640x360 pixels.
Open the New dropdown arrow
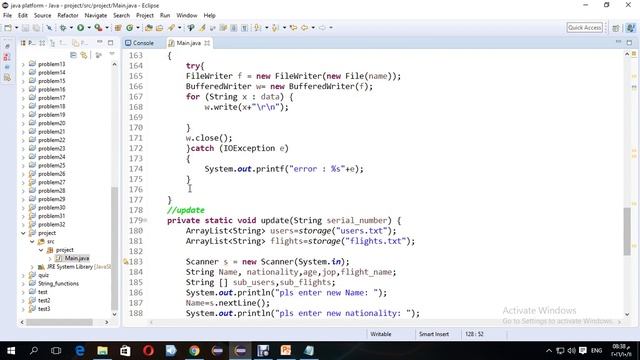(16, 28)
